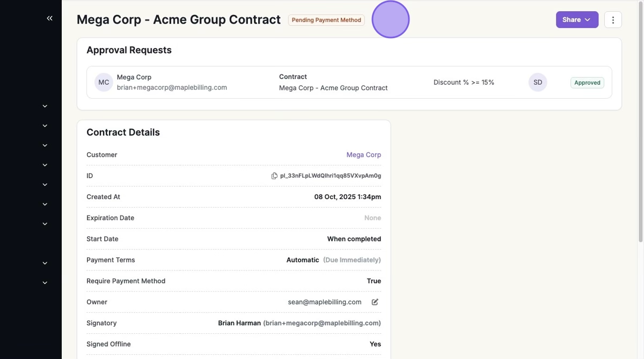Image resolution: width=644 pixels, height=359 pixels.
Task: Click the sean@maplebilling.com owner email
Action: pos(325,302)
